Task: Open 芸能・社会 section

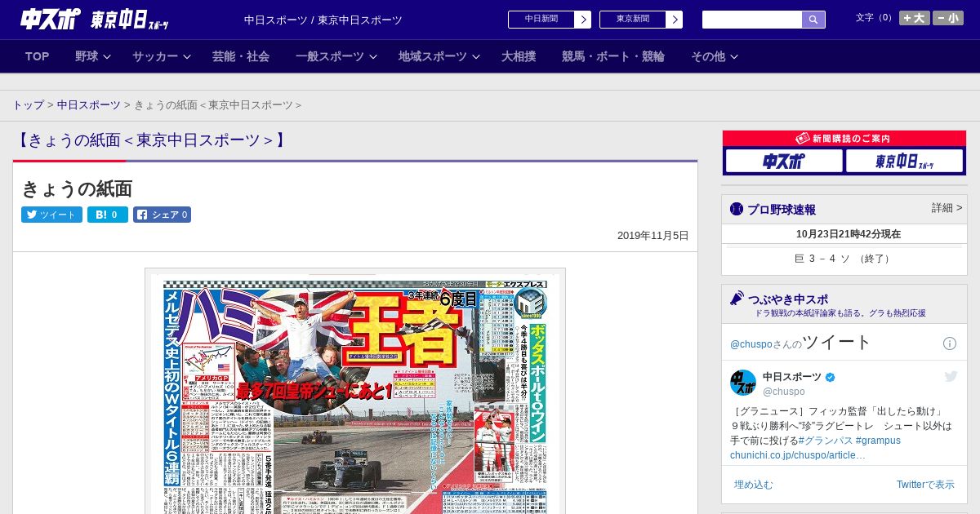Action: [241, 56]
